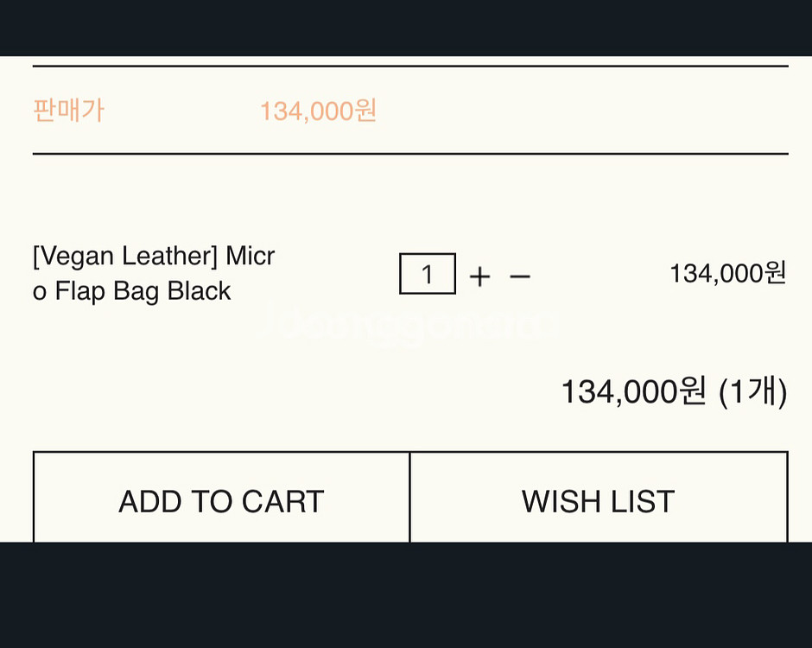Click the '[Vegan Leather]' bracketed text
Image resolution: width=812 pixels, height=648 pixels.
click(125, 256)
